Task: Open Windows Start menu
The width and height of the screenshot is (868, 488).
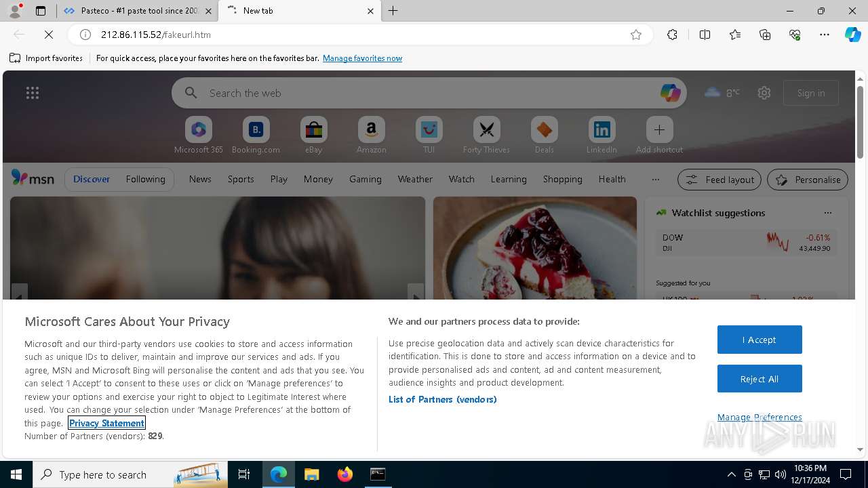Action: (x=16, y=474)
